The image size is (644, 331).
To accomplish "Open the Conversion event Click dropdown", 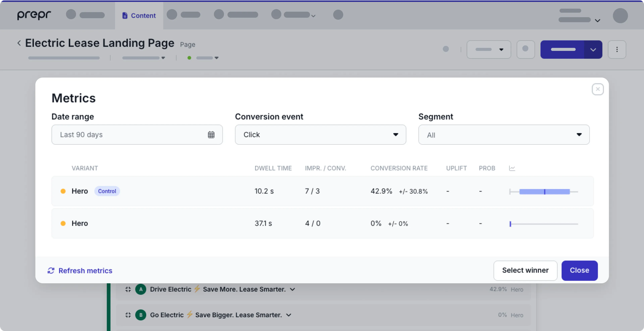I will click(320, 135).
